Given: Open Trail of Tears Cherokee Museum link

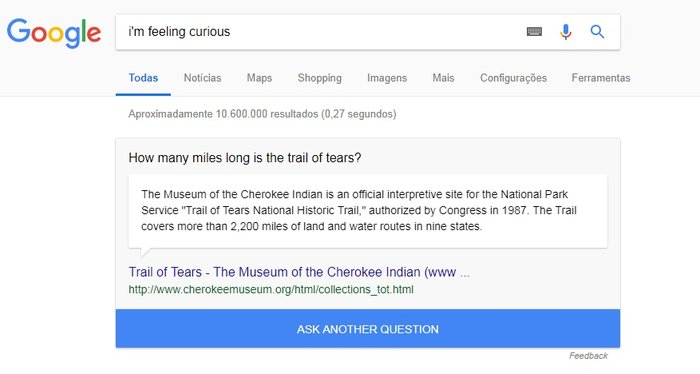Looking at the screenshot, I should point(299,272).
